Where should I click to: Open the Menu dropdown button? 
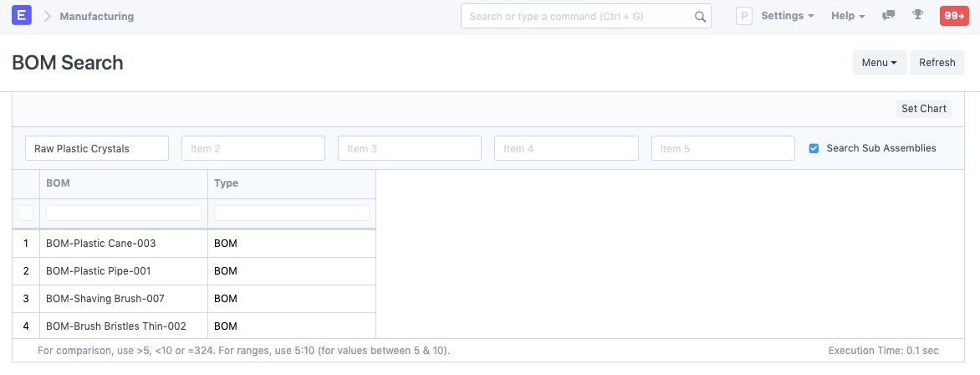879,63
